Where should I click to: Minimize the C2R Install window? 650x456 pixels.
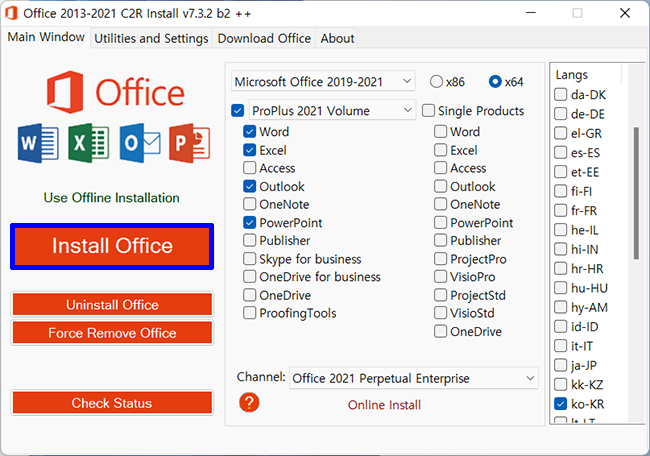[531, 13]
